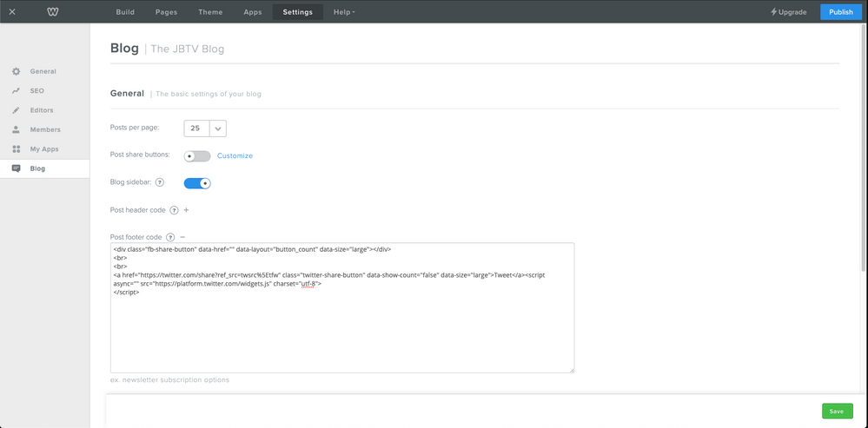Viewport: 868px width, 428px height.
Task: Click the My Apps grid icon
Action: coord(16,148)
